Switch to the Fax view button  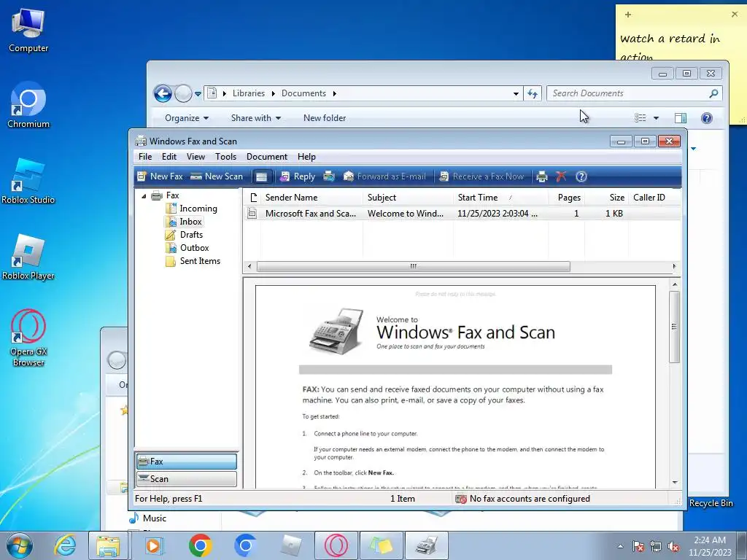click(x=186, y=462)
